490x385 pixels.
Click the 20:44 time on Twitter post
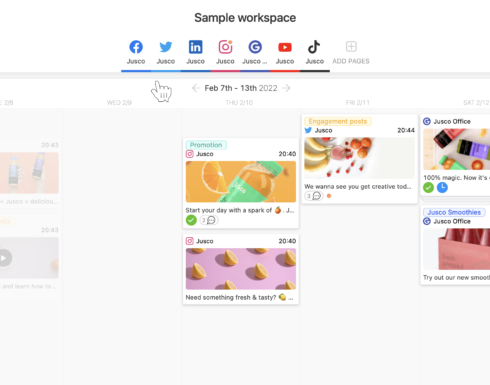406,130
